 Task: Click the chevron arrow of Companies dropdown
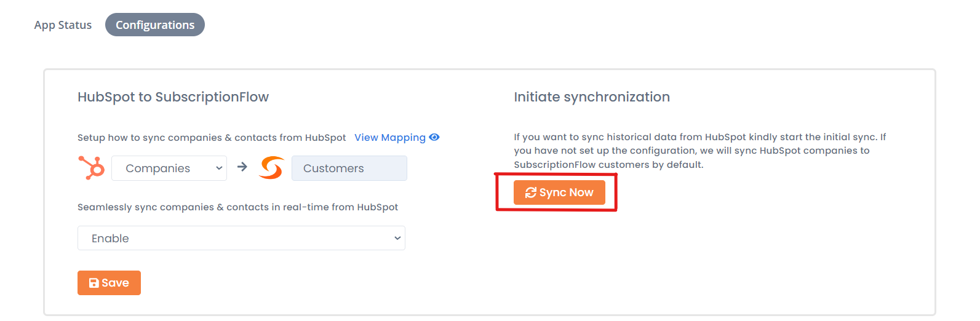[x=219, y=168]
